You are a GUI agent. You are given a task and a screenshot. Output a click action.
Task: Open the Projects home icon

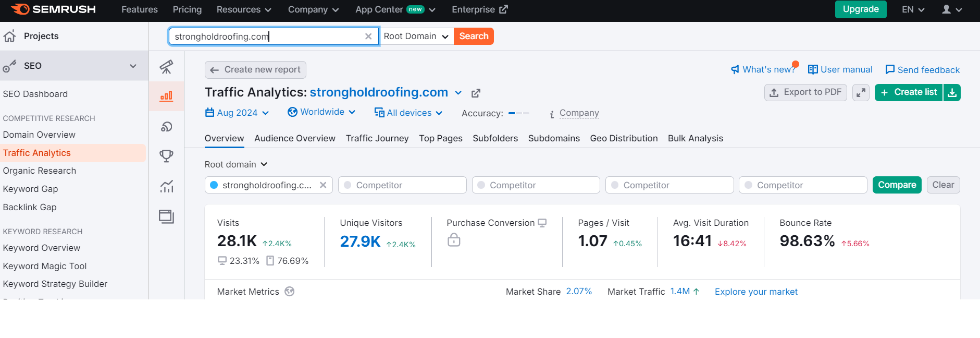[9, 36]
